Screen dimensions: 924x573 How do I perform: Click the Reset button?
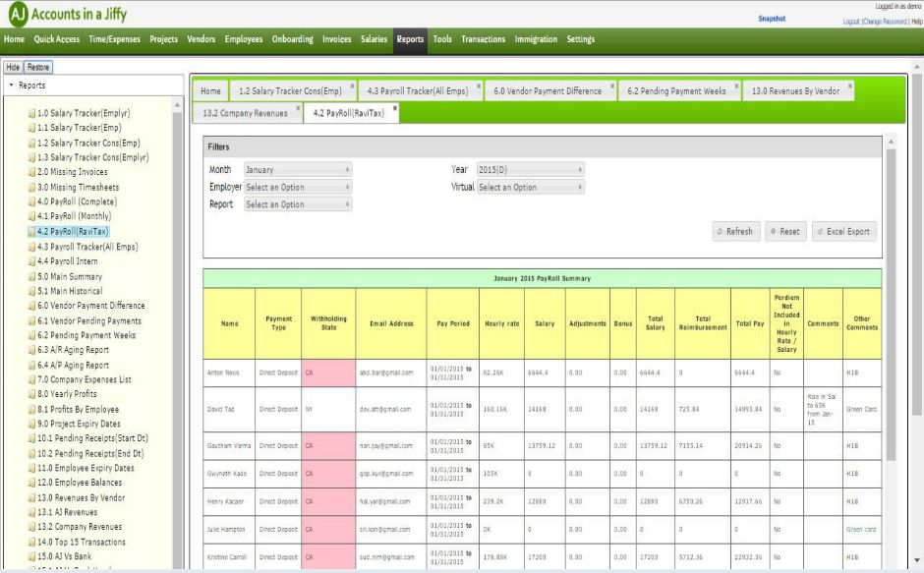click(x=785, y=232)
